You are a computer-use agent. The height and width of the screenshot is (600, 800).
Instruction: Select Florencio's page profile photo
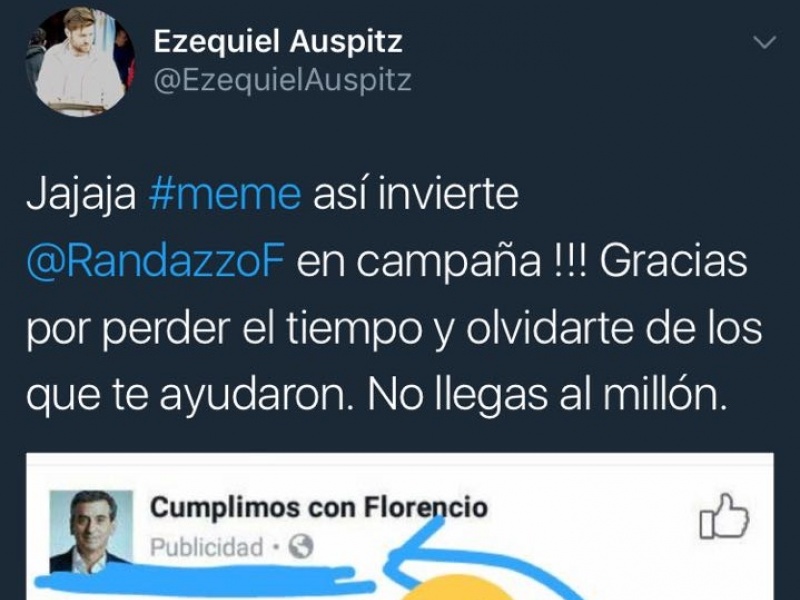tap(91, 531)
